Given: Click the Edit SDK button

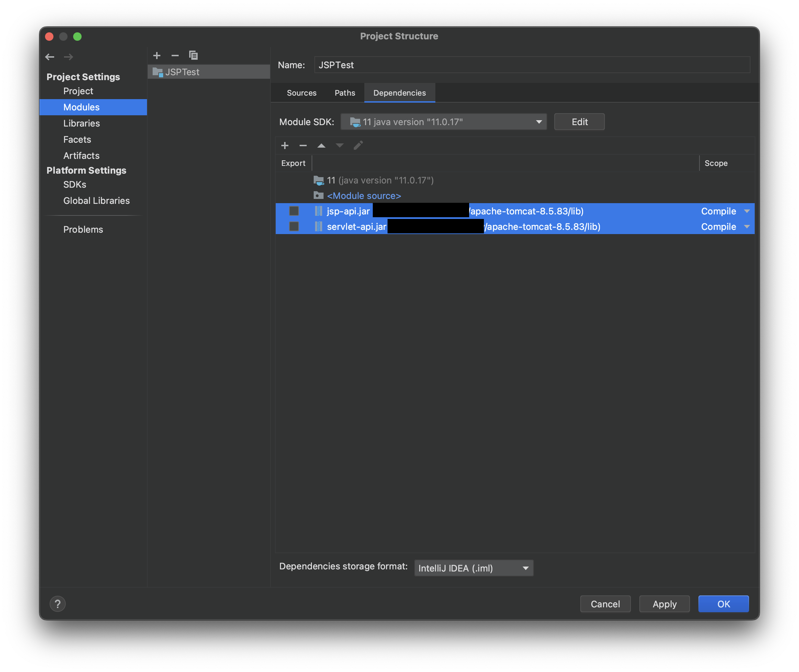Looking at the screenshot, I should (579, 122).
